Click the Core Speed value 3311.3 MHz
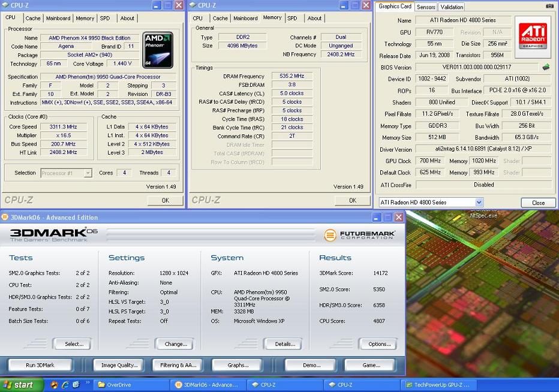The height and width of the screenshot is (392, 559). (63, 126)
